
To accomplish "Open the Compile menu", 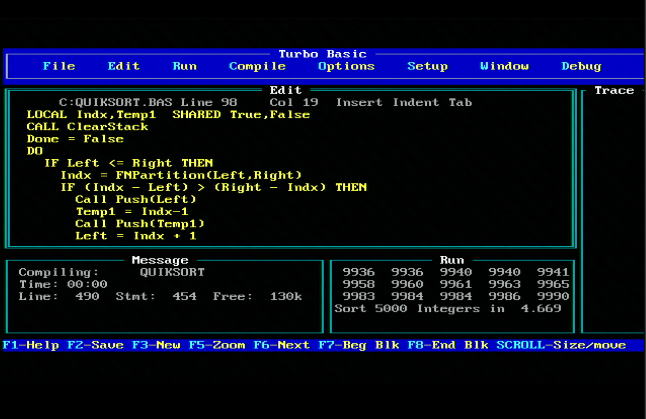I will [257, 66].
